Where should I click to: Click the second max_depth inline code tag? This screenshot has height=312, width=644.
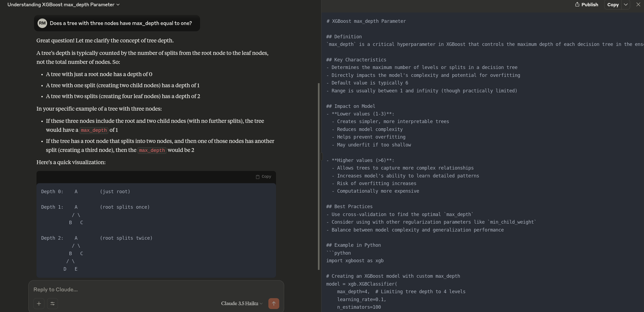click(x=152, y=150)
